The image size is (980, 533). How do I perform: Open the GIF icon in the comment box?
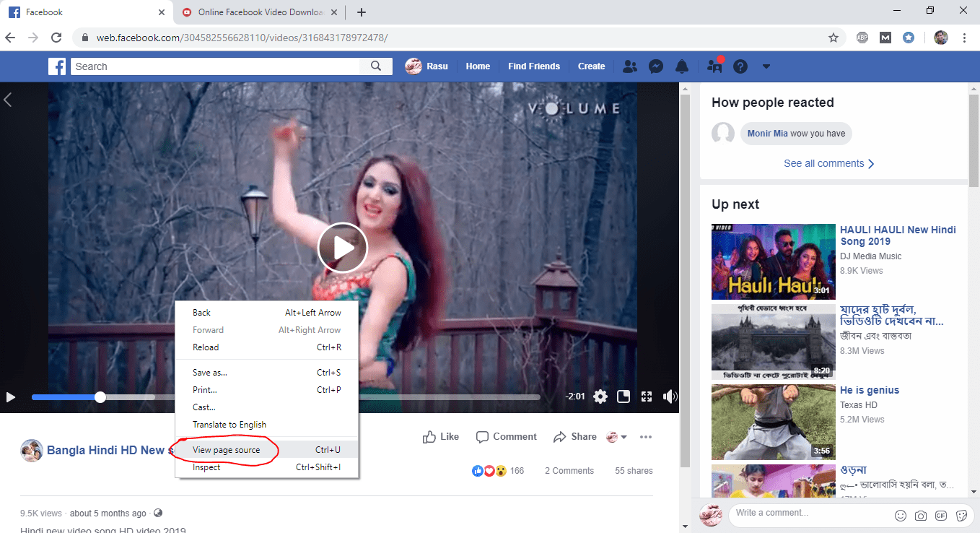click(941, 515)
